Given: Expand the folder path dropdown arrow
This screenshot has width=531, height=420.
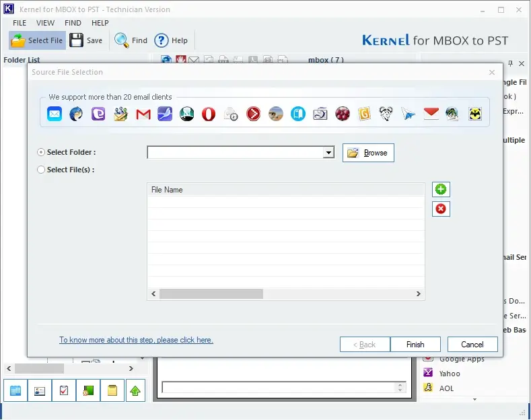Looking at the screenshot, I should [328, 152].
